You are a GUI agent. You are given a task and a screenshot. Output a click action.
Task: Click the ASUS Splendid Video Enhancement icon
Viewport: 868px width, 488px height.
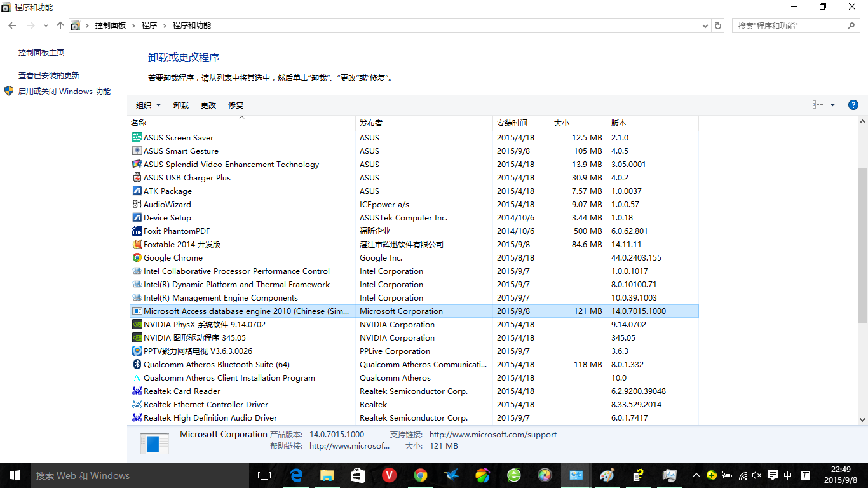pyautogui.click(x=137, y=164)
